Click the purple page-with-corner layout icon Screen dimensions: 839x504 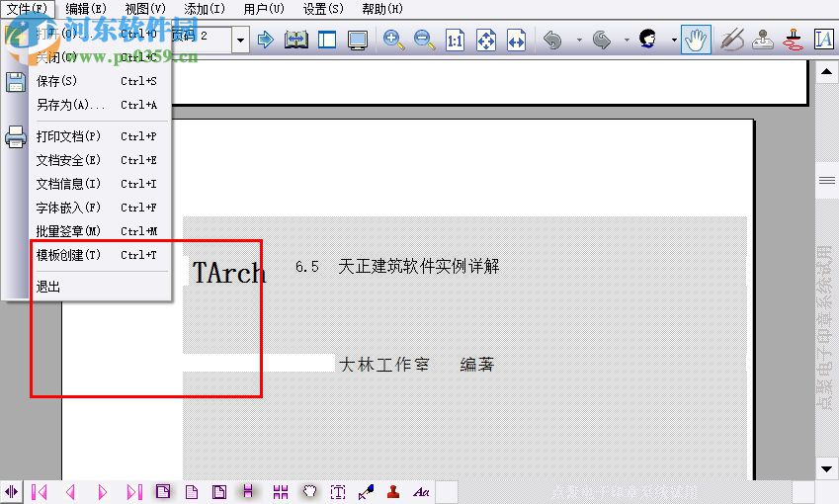[163, 492]
